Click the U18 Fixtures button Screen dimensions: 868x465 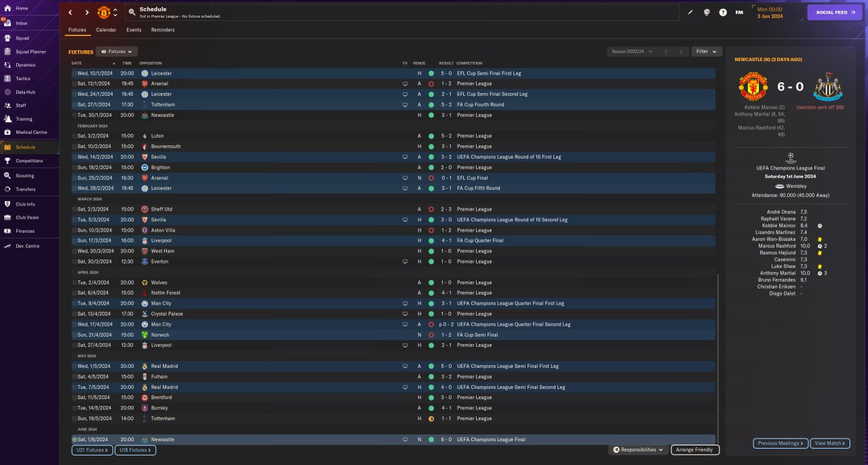(136, 450)
